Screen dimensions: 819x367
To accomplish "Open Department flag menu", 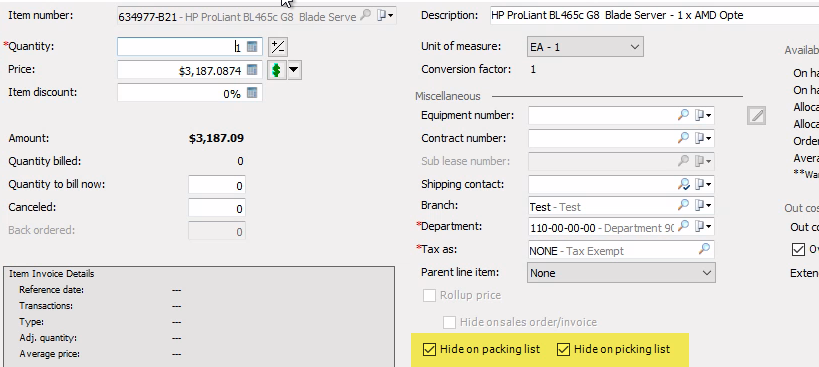I will pos(703,226).
